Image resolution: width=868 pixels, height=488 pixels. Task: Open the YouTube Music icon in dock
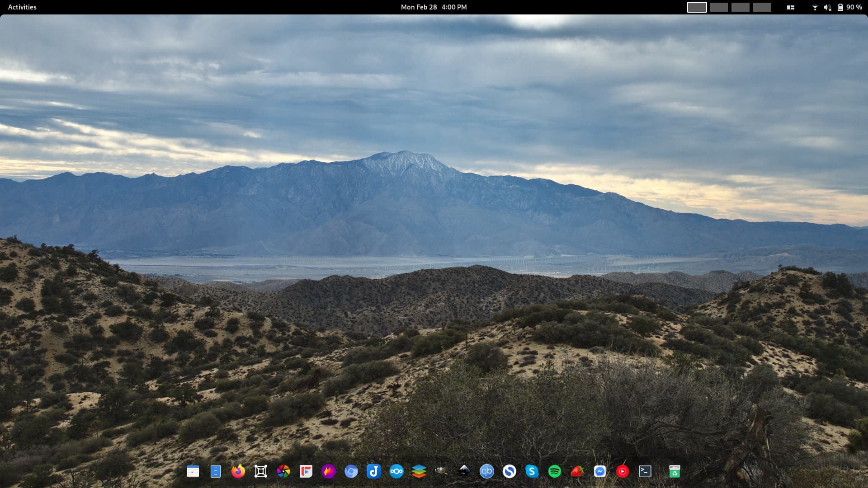pyautogui.click(x=623, y=471)
